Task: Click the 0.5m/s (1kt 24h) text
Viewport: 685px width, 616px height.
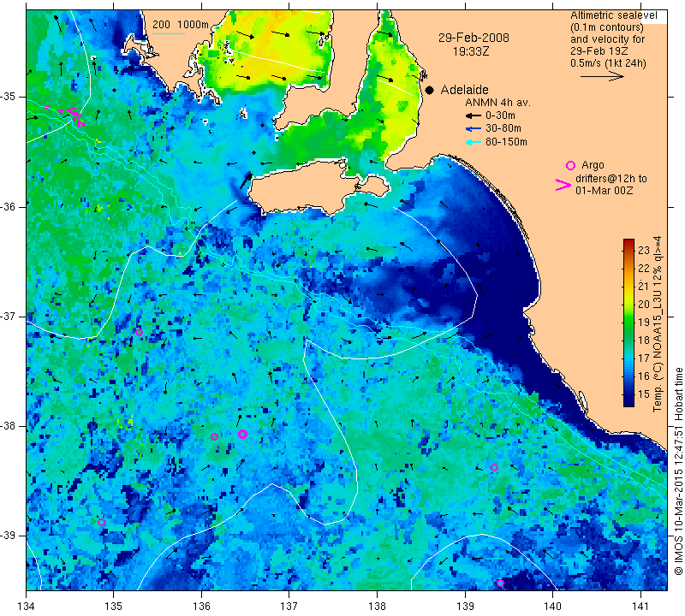Action: pos(608,62)
